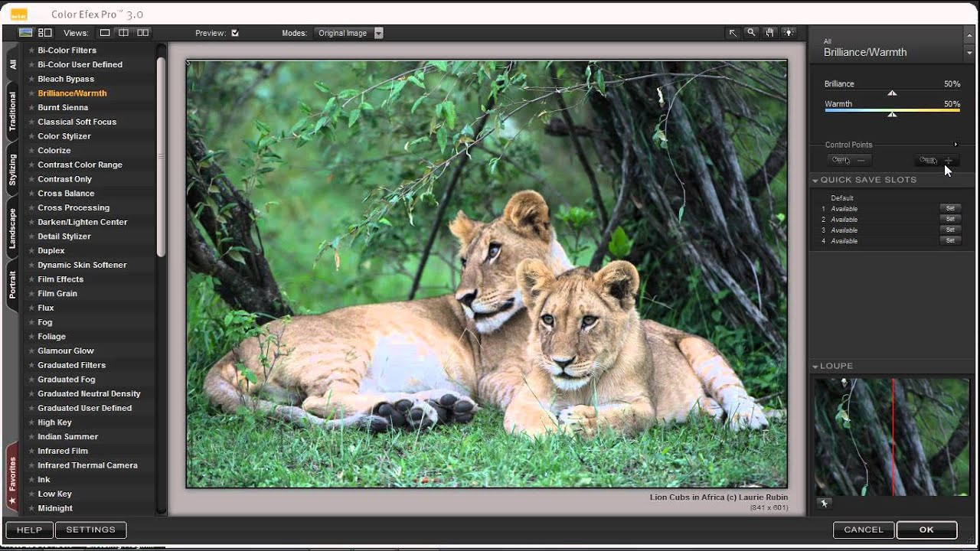Favorite the Burnt Sienna star
980x551 pixels.
pos(31,108)
